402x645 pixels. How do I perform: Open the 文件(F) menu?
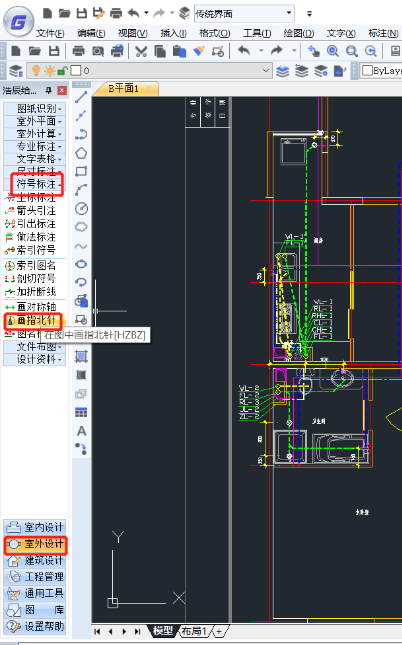click(50, 33)
